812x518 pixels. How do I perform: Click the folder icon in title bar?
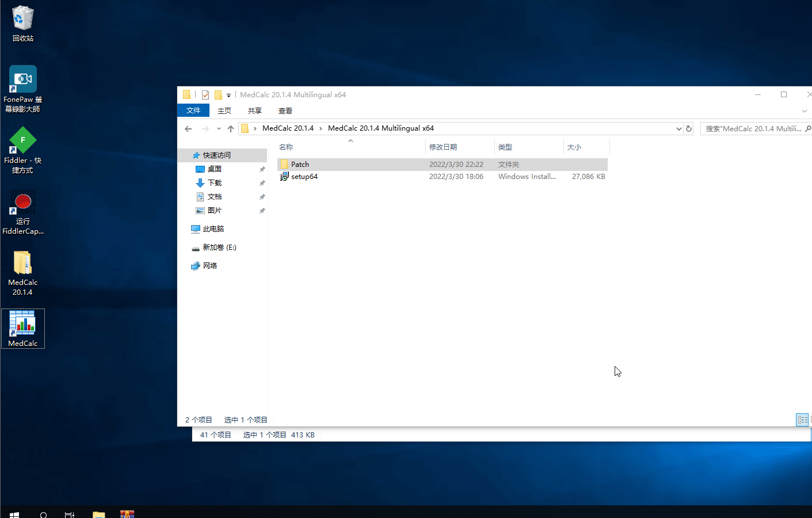(x=186, y=94)
